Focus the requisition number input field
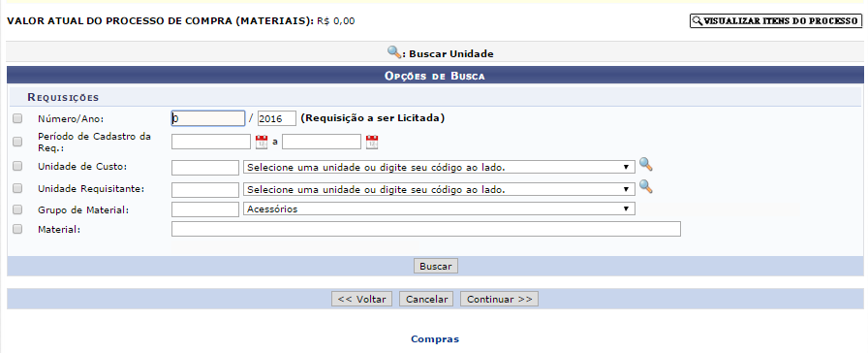Image resolution: width=868 pixels, height=353 pixels. click(208, 118)
